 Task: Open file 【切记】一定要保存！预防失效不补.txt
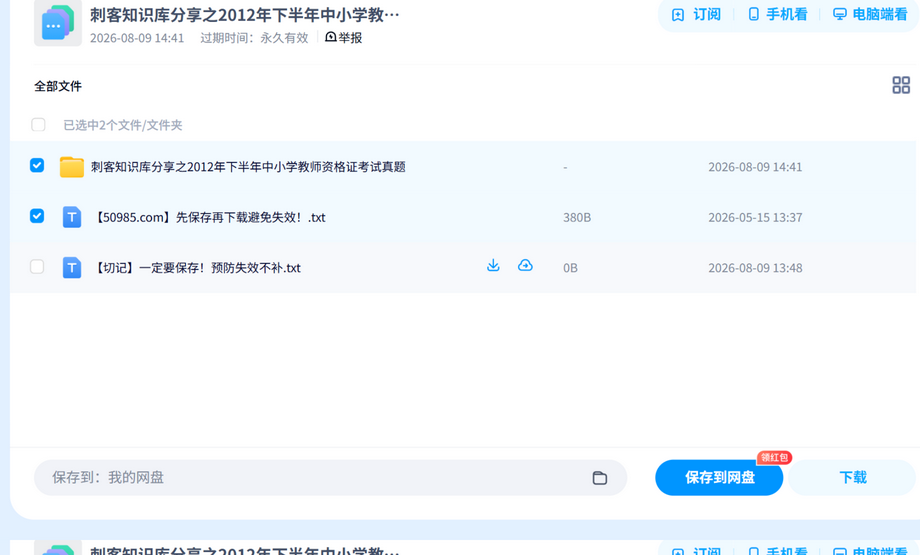click(198, 268)
